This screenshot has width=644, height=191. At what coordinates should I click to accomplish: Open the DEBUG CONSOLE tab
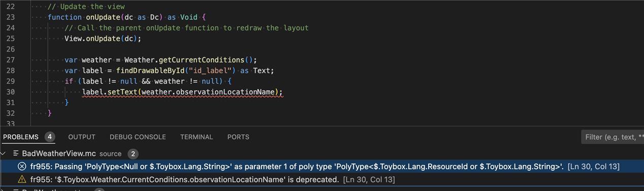tap(138, 137)
